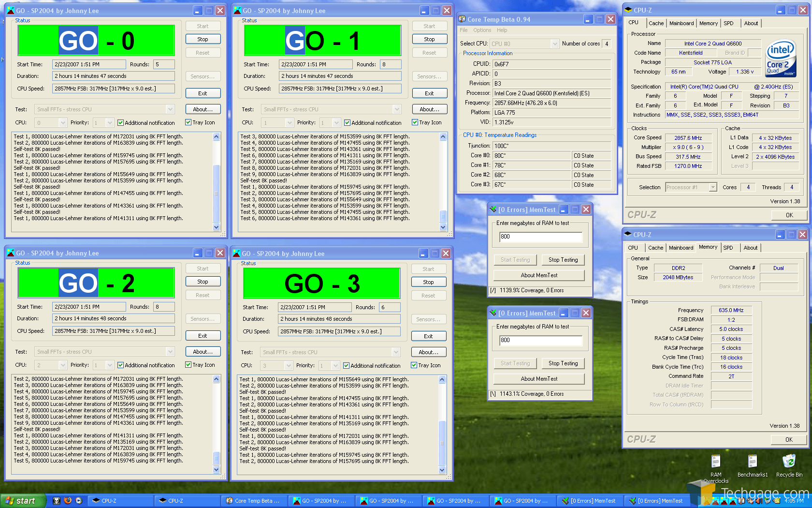This screenshot has height=508, width=812.
Task: Click About MemTest in the 1143.1% coverage MemTest window
Action: click(539, 379)
